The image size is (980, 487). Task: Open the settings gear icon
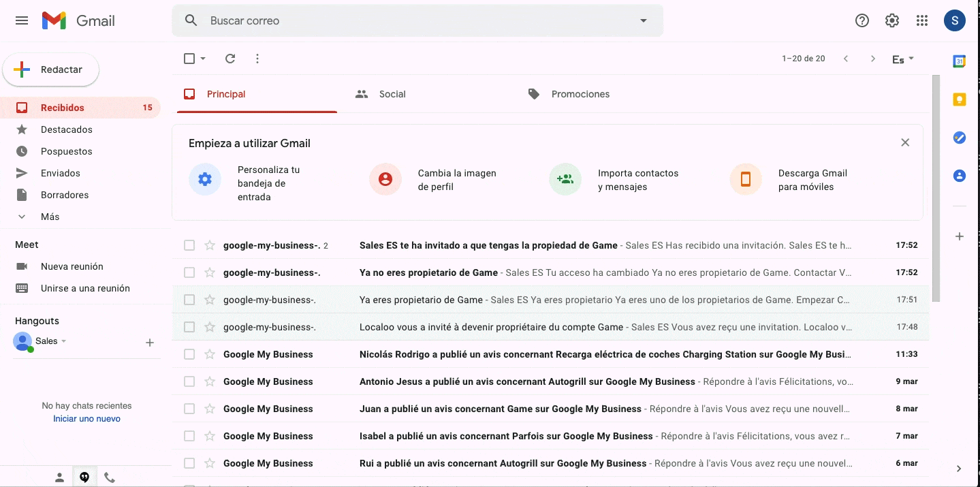pos(892,20)
